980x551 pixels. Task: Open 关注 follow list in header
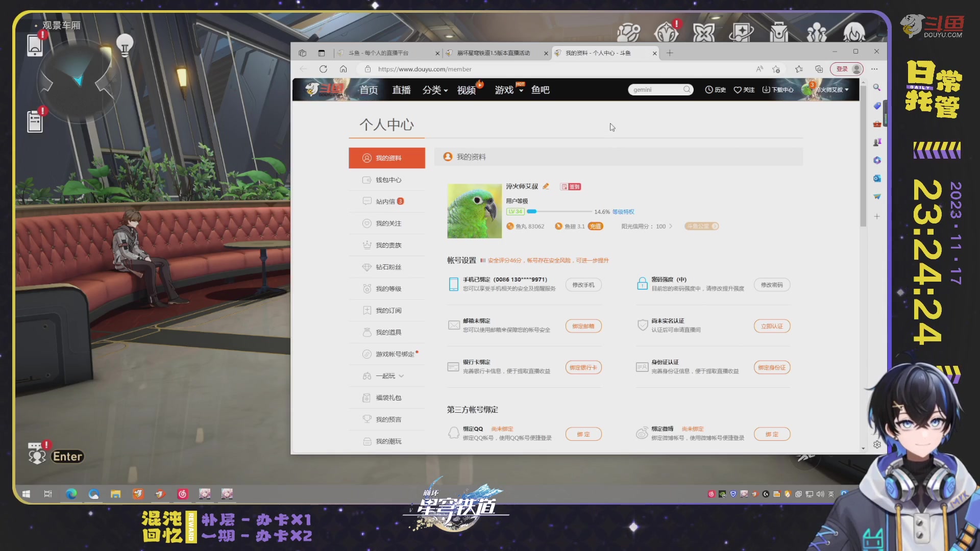744,90
